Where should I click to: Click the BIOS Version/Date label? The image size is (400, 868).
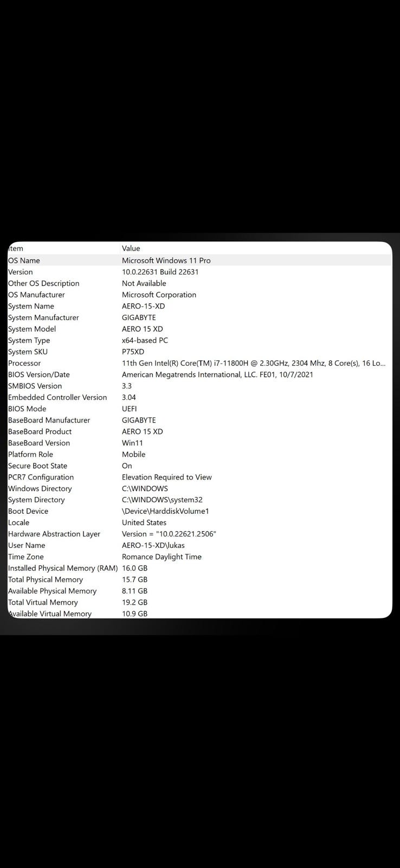39,374
